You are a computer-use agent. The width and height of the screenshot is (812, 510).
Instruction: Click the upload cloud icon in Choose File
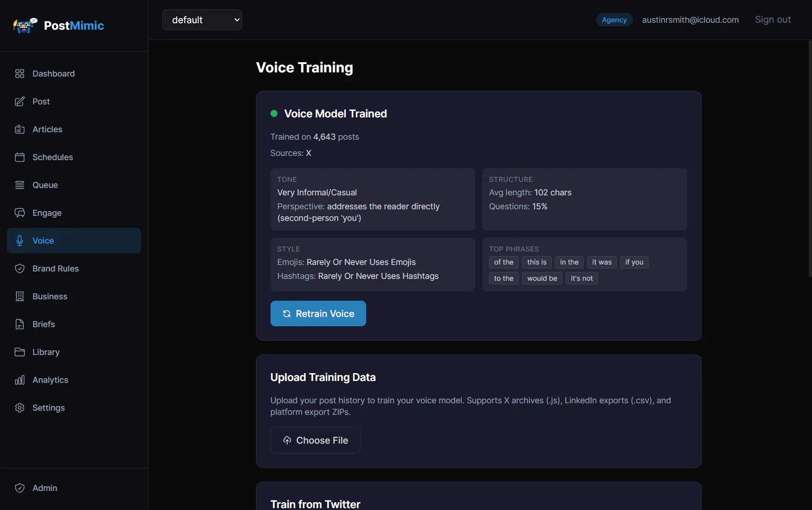point(287,440)
